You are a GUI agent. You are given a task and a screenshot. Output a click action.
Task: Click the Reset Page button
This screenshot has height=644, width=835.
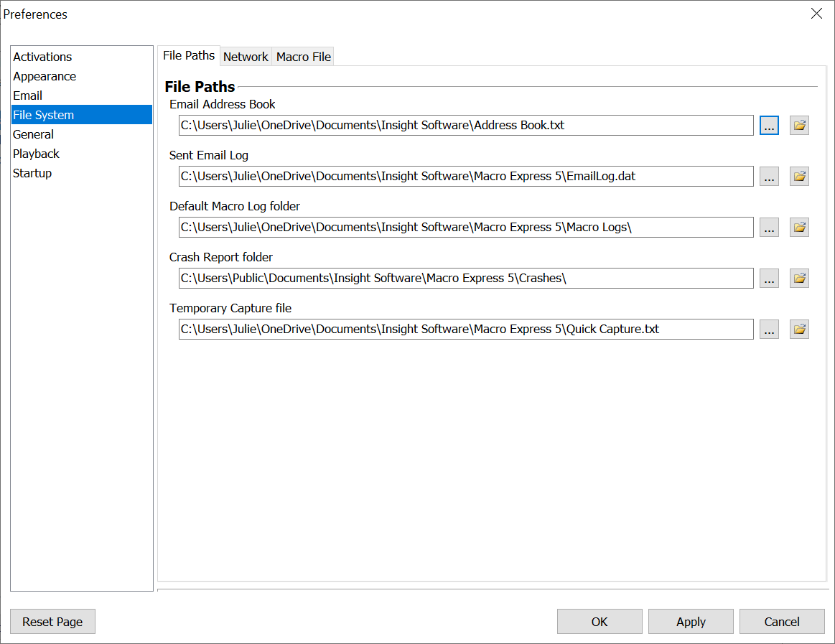(52, 622)
